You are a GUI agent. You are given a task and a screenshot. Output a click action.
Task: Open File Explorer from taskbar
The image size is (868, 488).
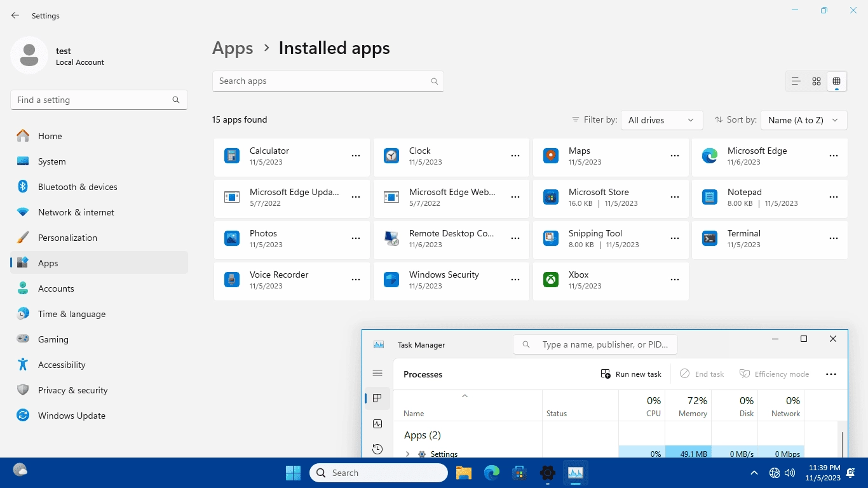click(464, 473)
